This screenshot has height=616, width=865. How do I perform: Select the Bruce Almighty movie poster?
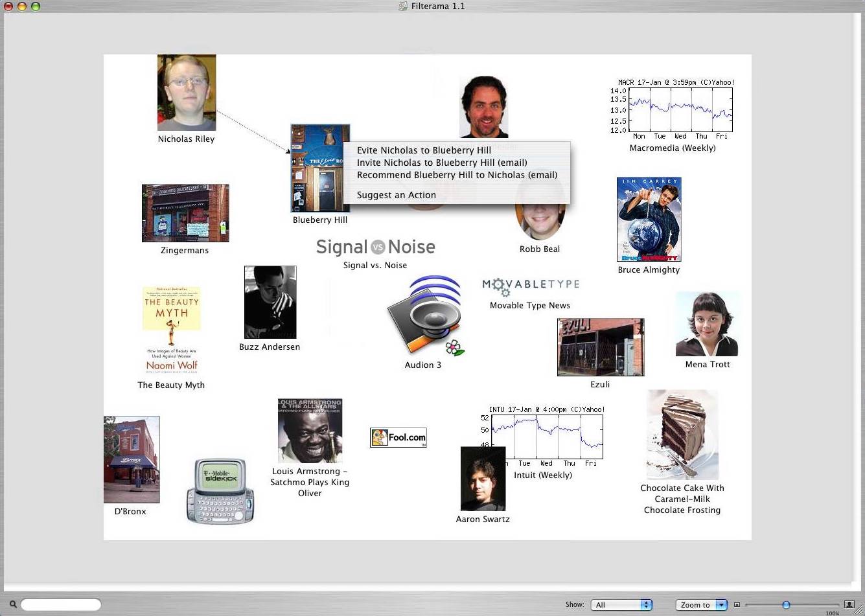(x=649, y=219)
